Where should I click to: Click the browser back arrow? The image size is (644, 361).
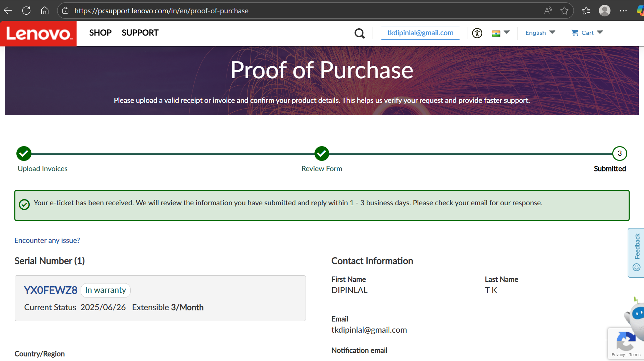pyautogui.click(x=8, y=11)
